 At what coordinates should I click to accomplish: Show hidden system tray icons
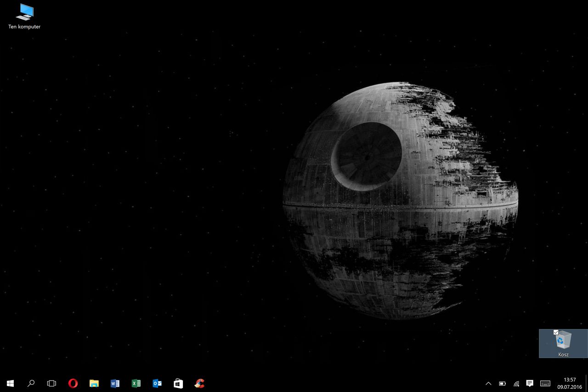488,383
